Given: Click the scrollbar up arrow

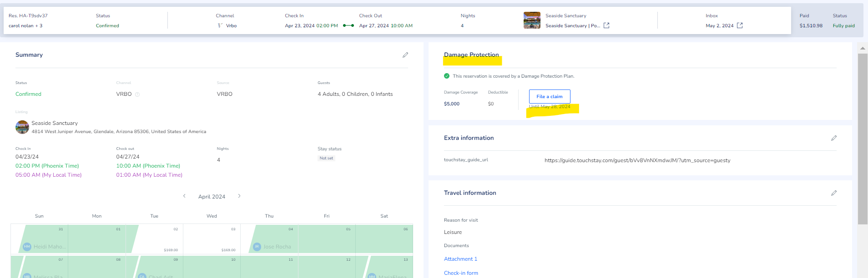Looking at the screenshot, I should [x=863, y=48].
